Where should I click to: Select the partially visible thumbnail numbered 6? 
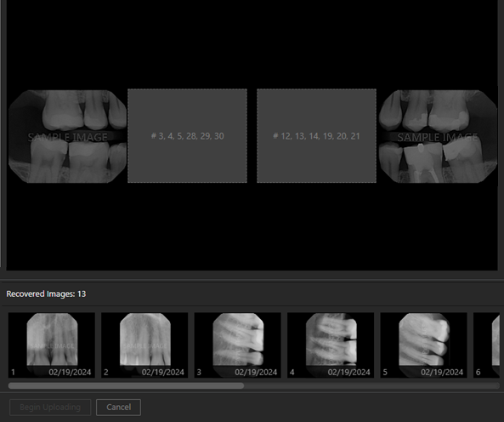click(x=487, y=345)
